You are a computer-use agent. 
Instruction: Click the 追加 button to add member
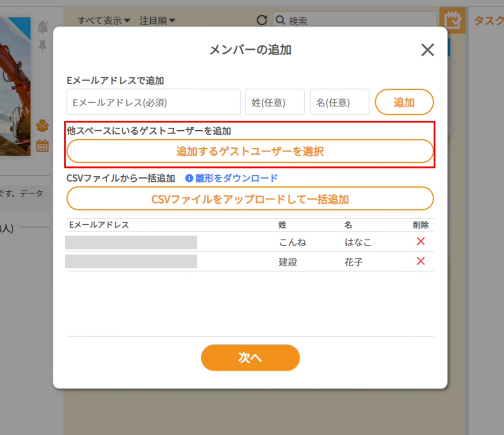[x=404, y=102]
